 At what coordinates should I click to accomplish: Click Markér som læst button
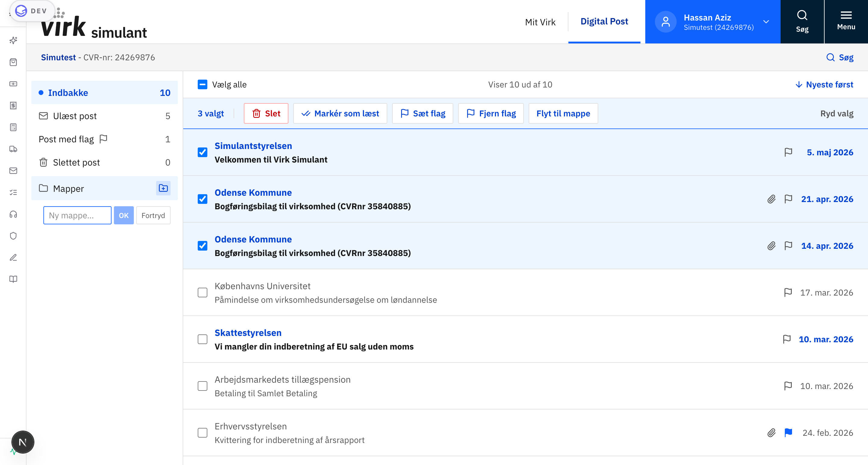click(x=340, y=113)
